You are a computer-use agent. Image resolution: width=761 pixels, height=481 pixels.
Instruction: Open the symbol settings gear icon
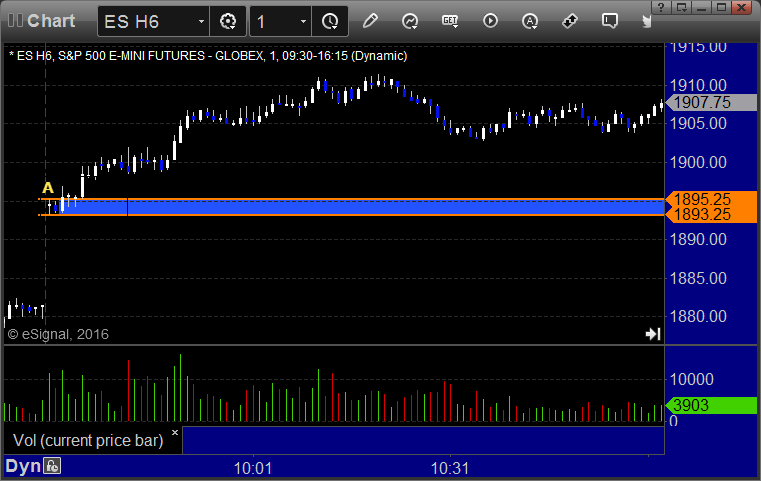pyautogui.click(x=228, y=21)
